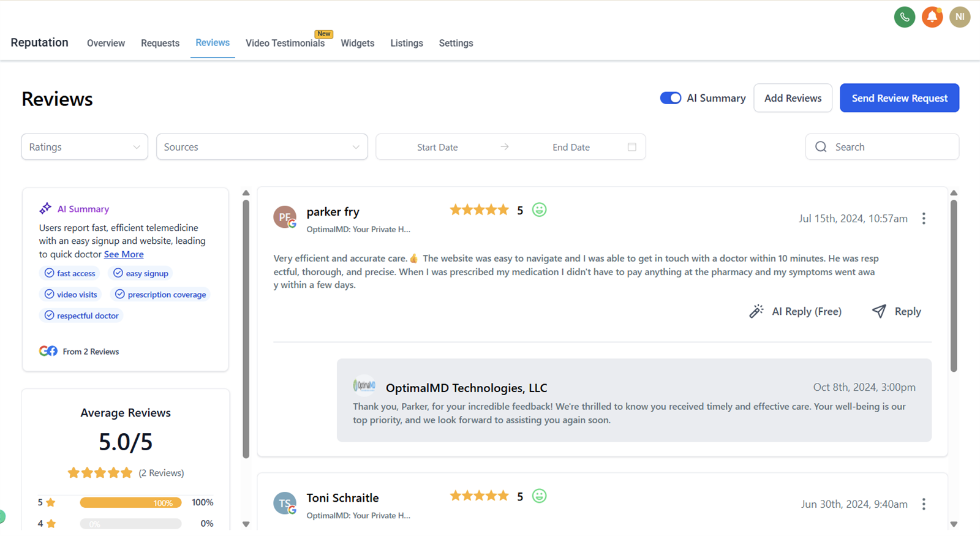Select the Reviews tab
The image size is (980, 536).
tap(213, 42)
